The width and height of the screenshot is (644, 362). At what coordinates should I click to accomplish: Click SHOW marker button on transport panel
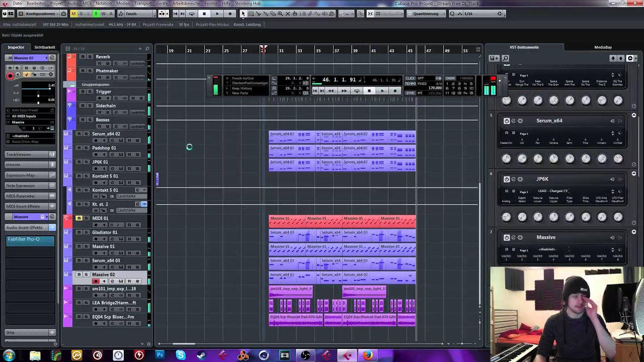tap(450, 78)
